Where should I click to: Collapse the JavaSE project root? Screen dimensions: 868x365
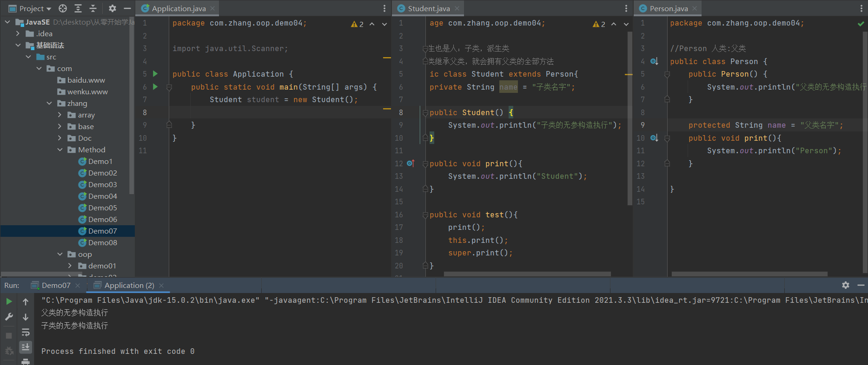[7, 22]
